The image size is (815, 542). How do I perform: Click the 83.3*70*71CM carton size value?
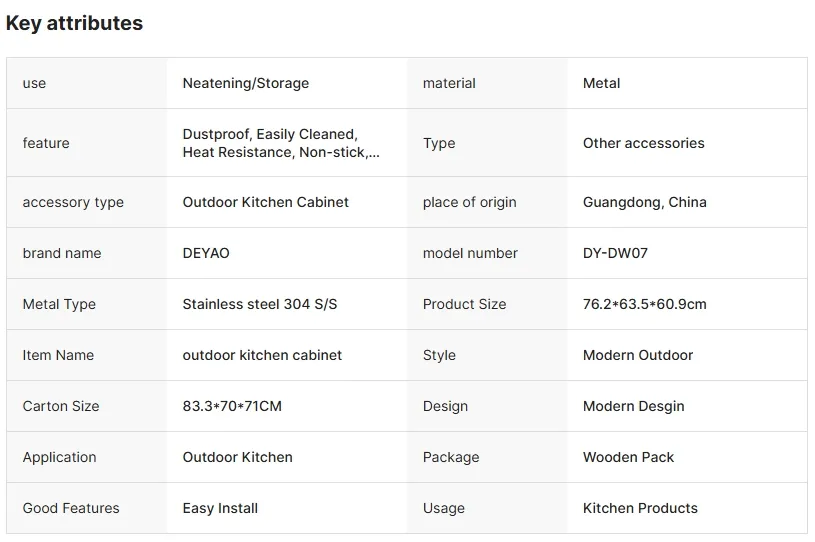point(232,406)
